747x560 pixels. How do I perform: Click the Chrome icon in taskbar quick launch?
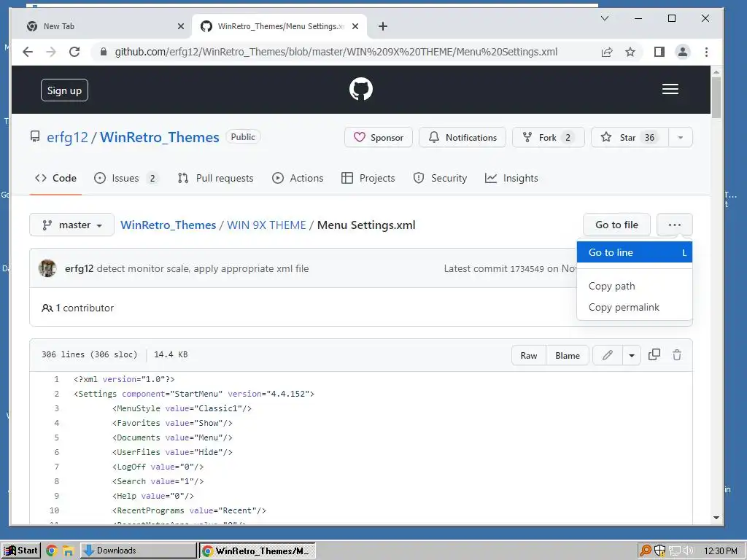pyautogui.click(x=52, y=551)
